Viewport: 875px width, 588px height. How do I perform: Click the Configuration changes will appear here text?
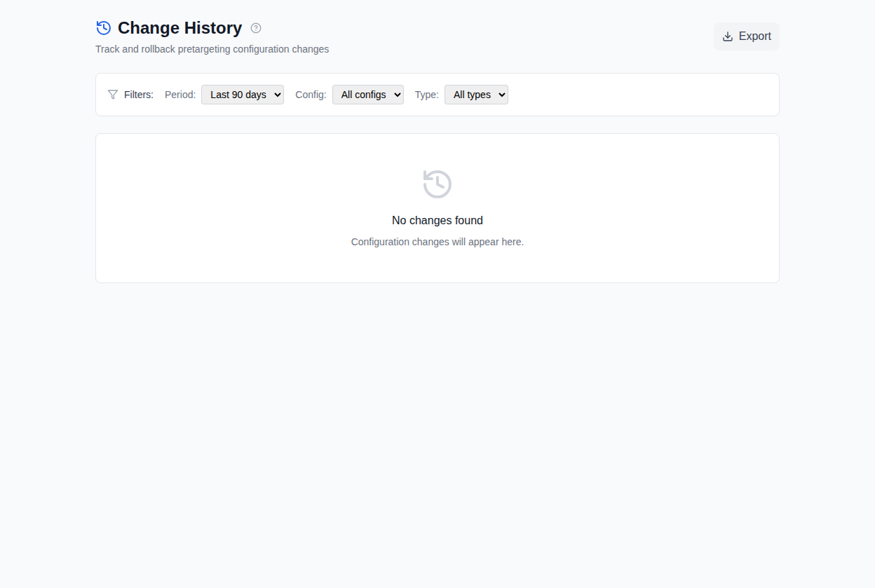[437, 242]
